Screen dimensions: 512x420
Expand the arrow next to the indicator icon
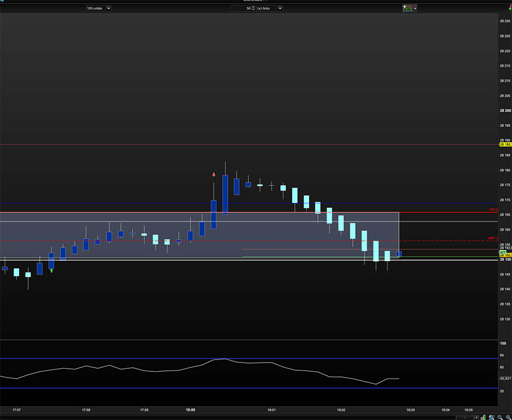(415, 8)
